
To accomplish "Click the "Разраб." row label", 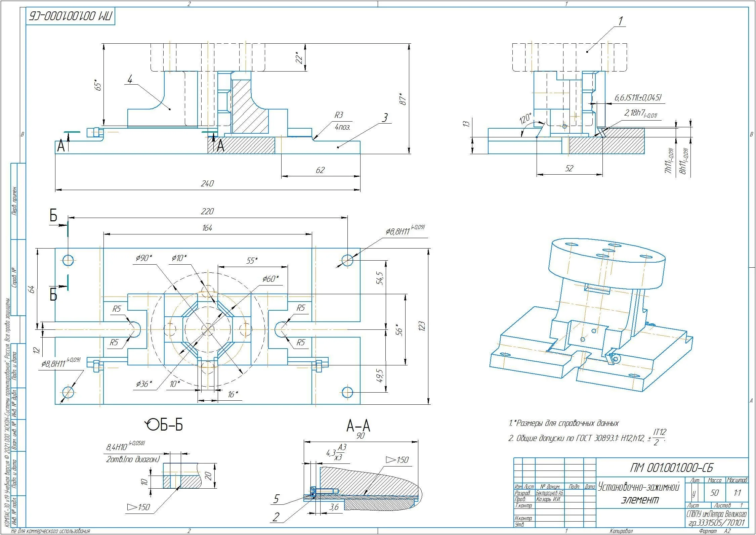I will [x=523, y=493].
